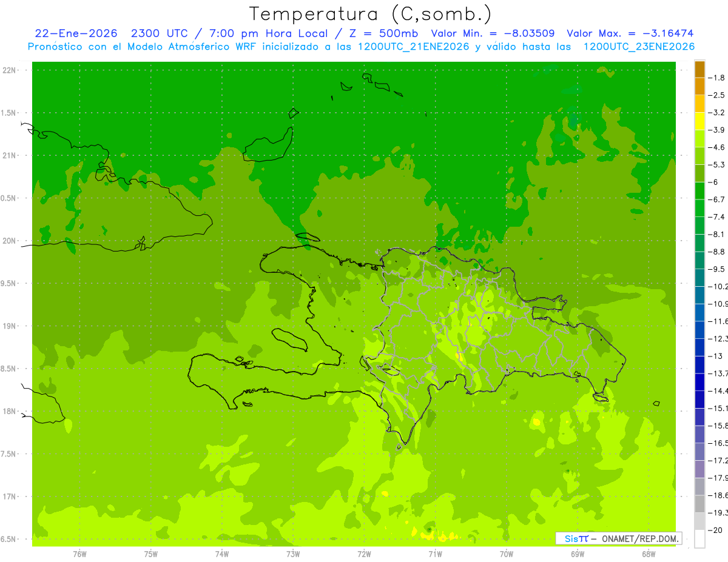Image resolution: width=728 pixels, height=562 pixels.
Task: Click the "-3.2" colorbar label
Action: [x=717, y=112]
